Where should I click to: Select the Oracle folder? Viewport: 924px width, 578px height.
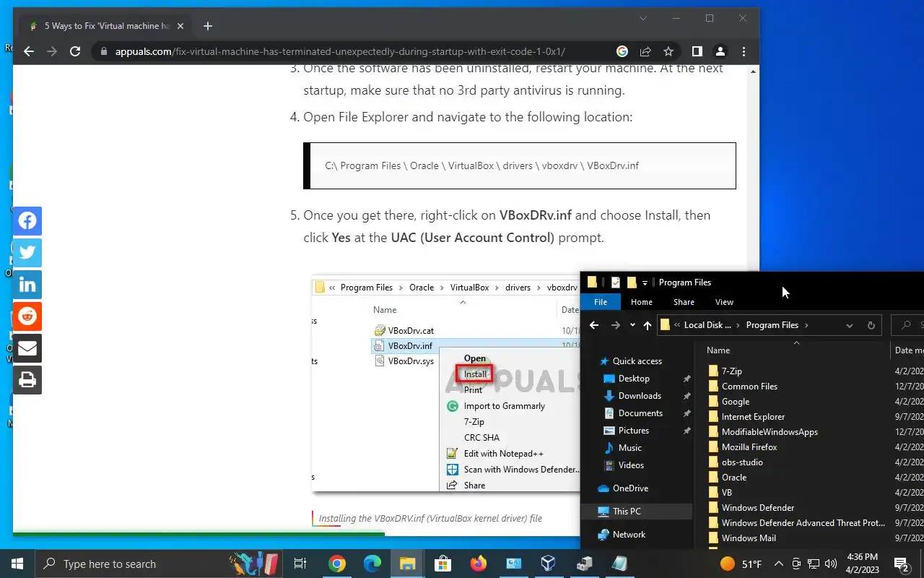click(734, 478)
